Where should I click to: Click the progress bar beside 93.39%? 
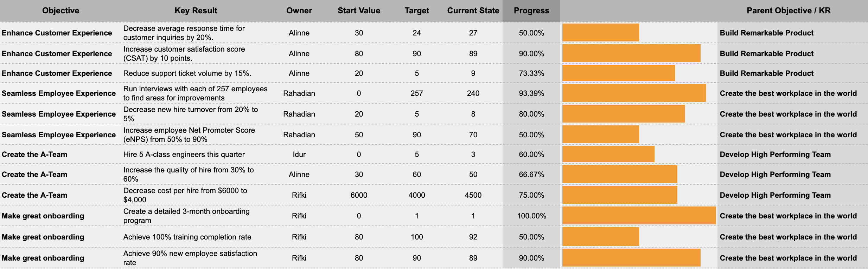pos(634,93)
